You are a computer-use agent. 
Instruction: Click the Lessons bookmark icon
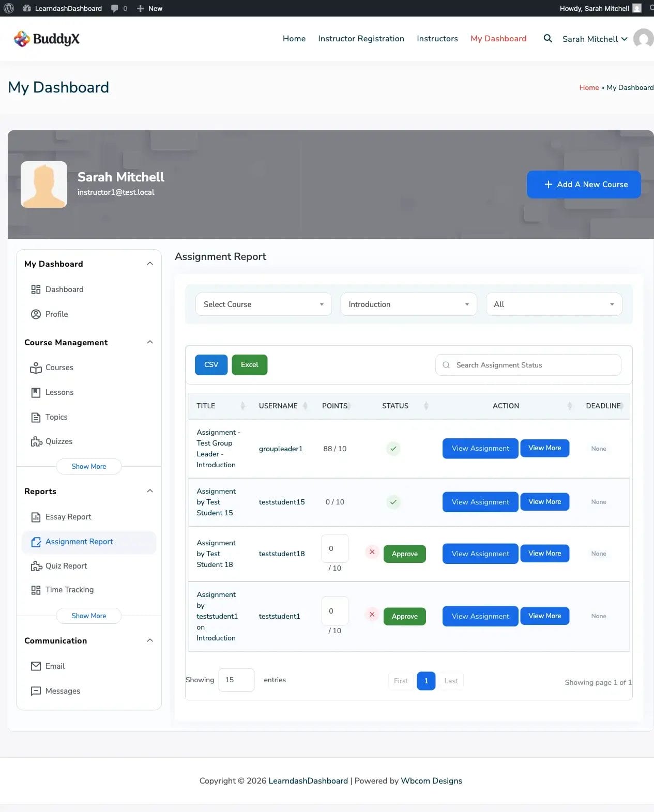36,392
